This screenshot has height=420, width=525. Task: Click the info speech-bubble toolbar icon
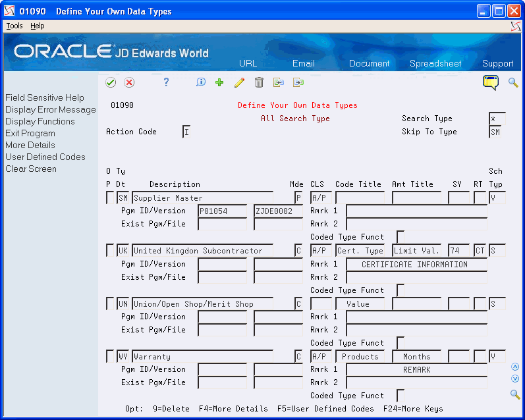[200, 82]
